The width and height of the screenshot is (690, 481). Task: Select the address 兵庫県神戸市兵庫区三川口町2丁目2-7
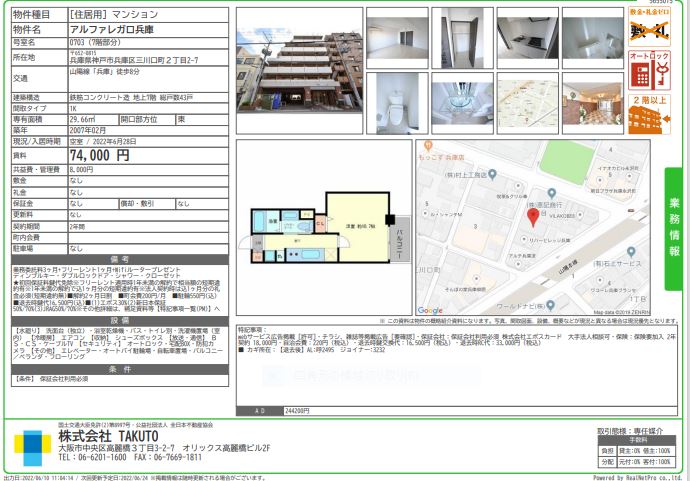(134, 60)
